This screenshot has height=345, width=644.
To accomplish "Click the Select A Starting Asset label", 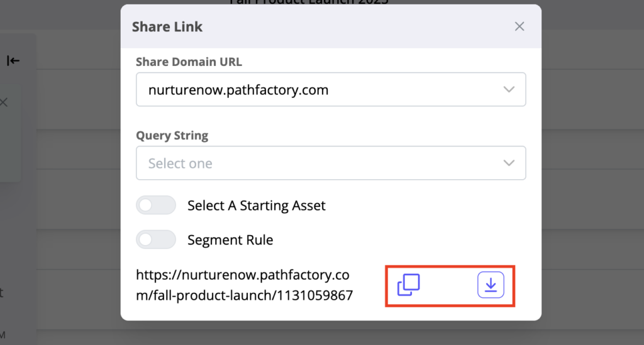I will (256, 205).
